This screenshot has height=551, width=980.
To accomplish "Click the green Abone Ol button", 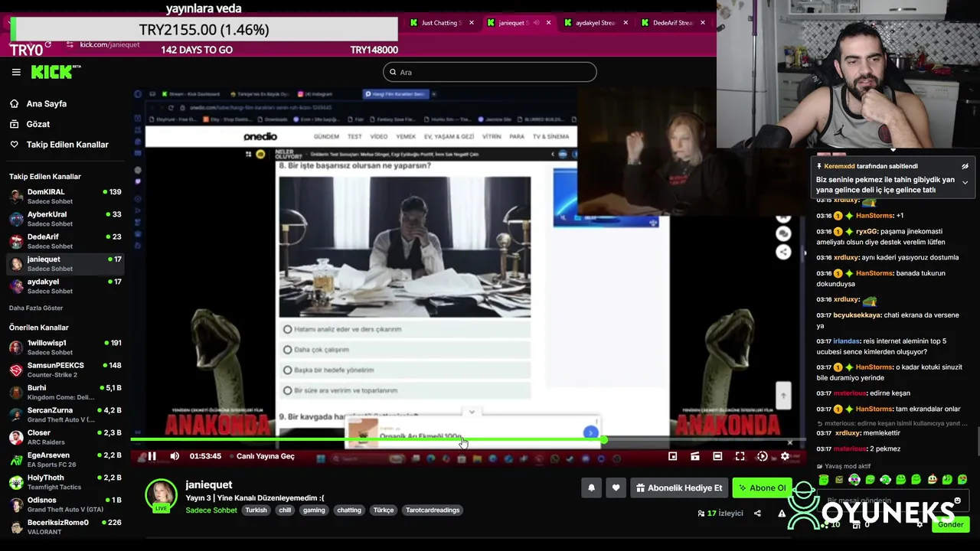I will [x=762, y=487].
